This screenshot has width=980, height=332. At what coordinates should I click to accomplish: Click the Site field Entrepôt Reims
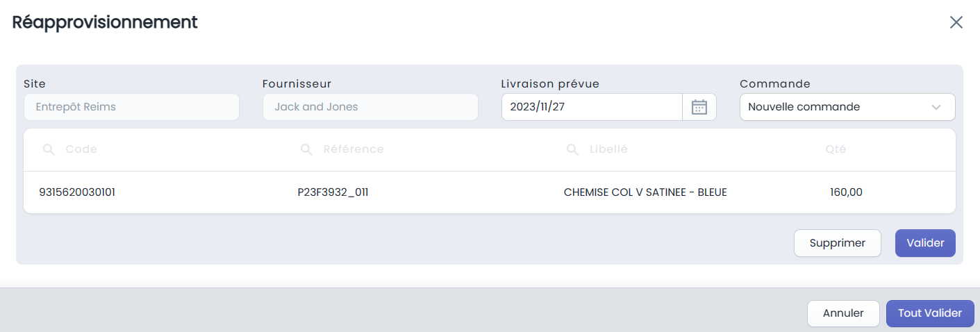coord(131,107)
